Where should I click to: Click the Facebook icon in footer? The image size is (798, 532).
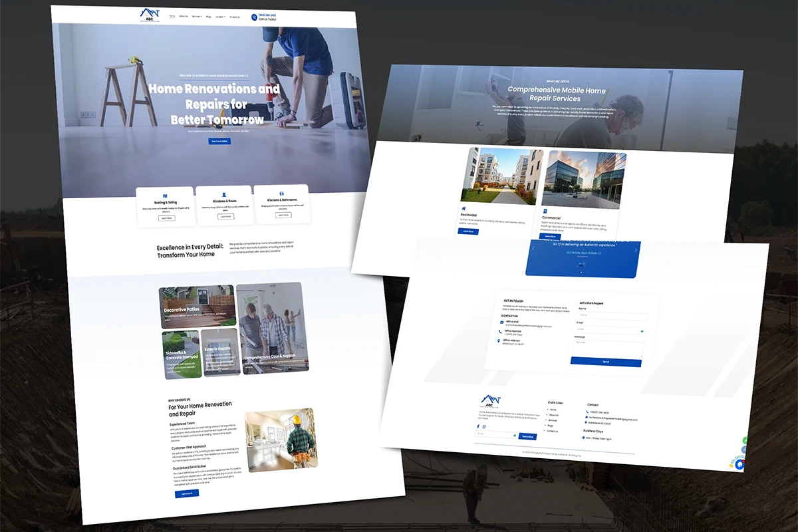[478, 426]
